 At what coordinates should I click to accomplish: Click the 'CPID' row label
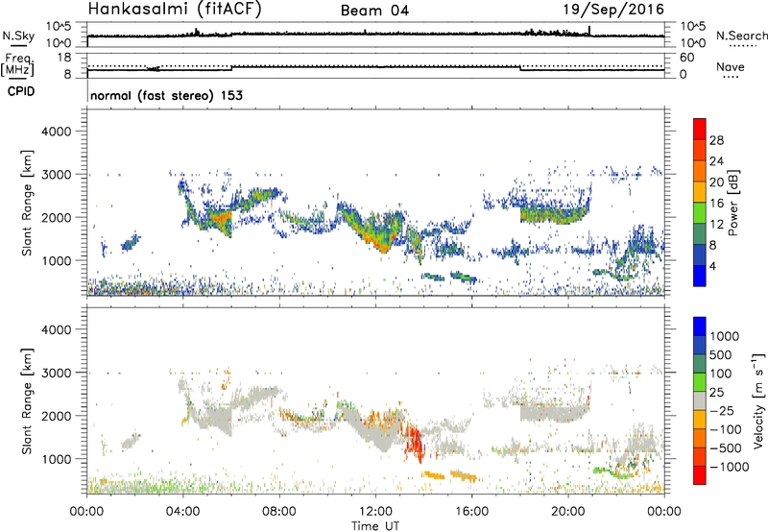pyautogui.click(x=21, y=91)
